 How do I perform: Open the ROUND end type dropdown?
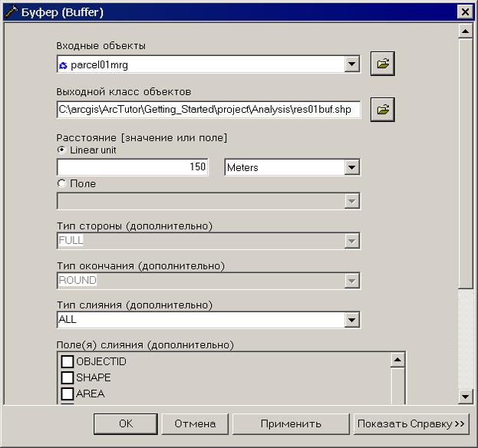pyautogui.click(x=352, y=281)
